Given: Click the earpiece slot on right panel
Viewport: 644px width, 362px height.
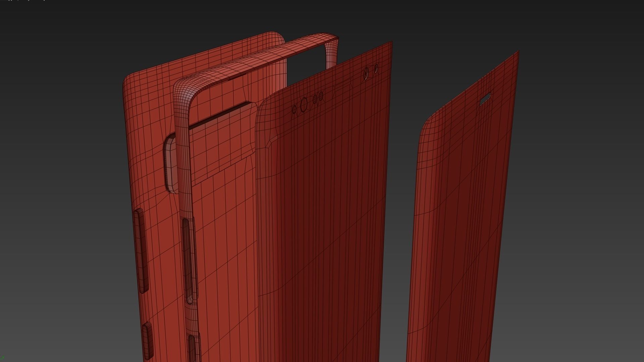Looking at the screenshot, I should (x=485, y=99).
